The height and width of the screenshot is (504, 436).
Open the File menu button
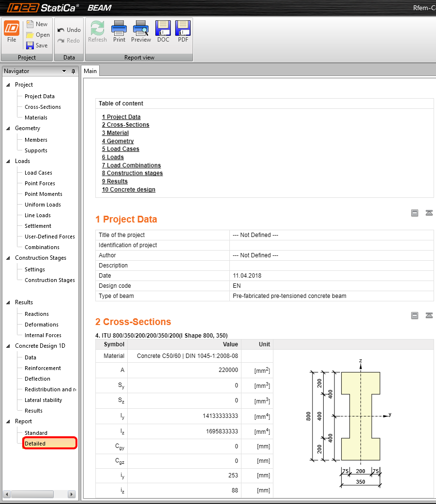pos(12,32)
